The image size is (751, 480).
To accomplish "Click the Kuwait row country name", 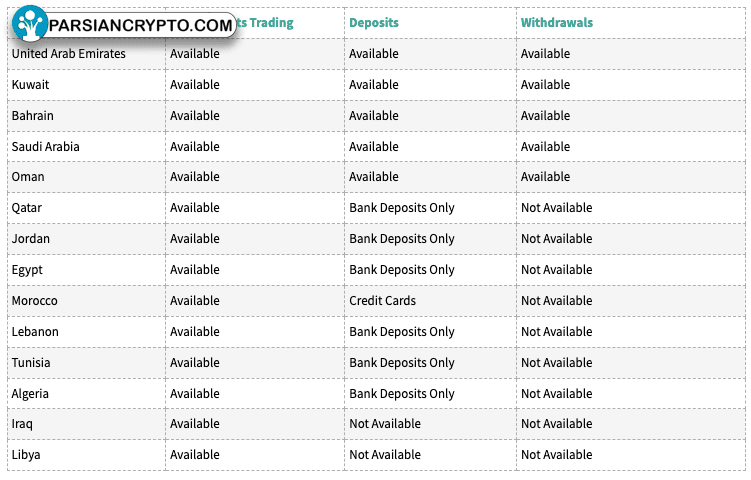I will pyautogui.click(x=30, y=85).
